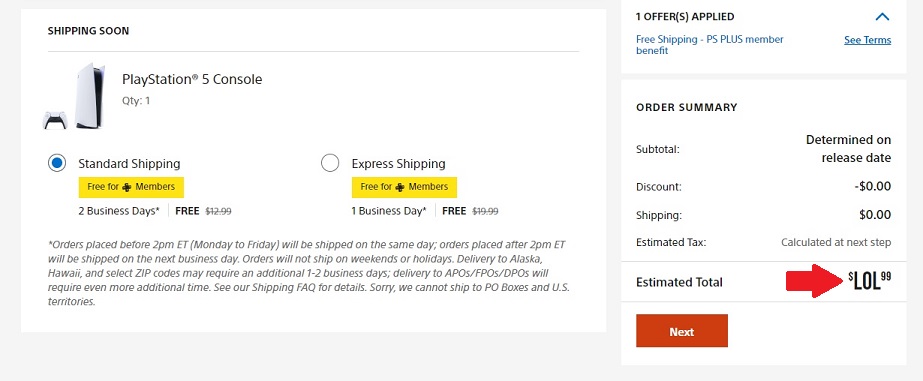923x381 pixels.
Task: Click the PS Plus icon under Standard Shipping
Action: click(x=127, y=187)
